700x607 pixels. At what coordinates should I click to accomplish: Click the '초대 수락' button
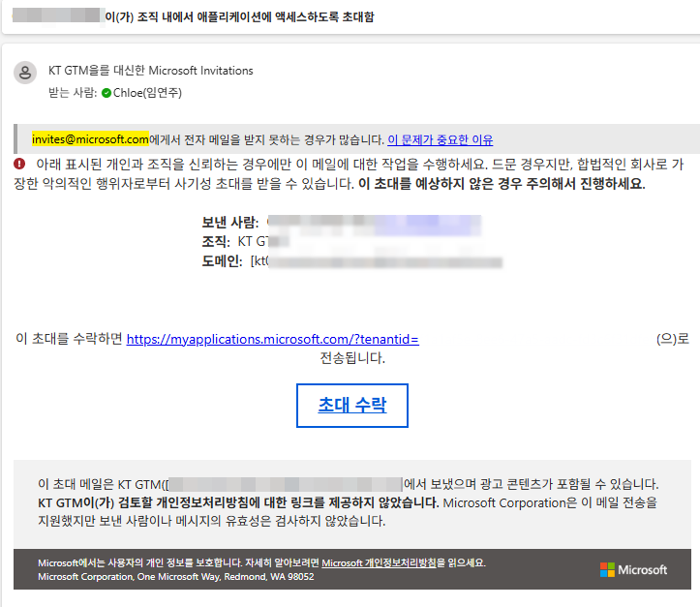352,406
